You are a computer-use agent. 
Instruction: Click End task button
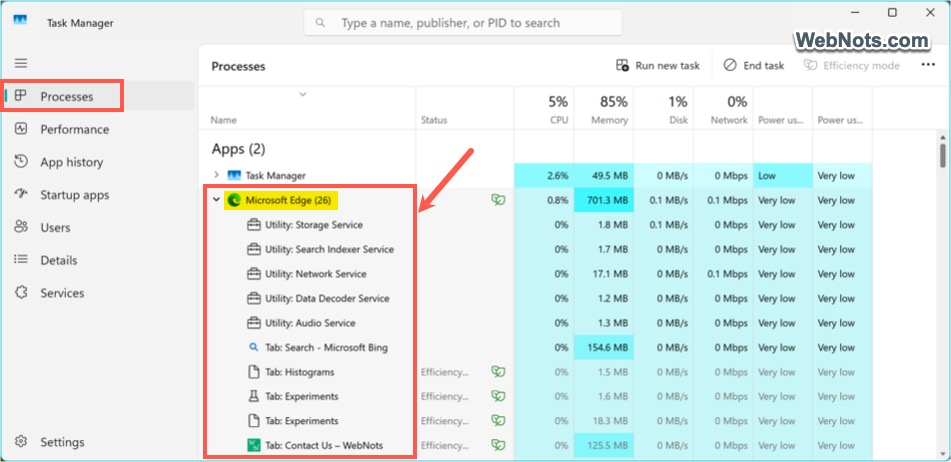coord(754,65)
